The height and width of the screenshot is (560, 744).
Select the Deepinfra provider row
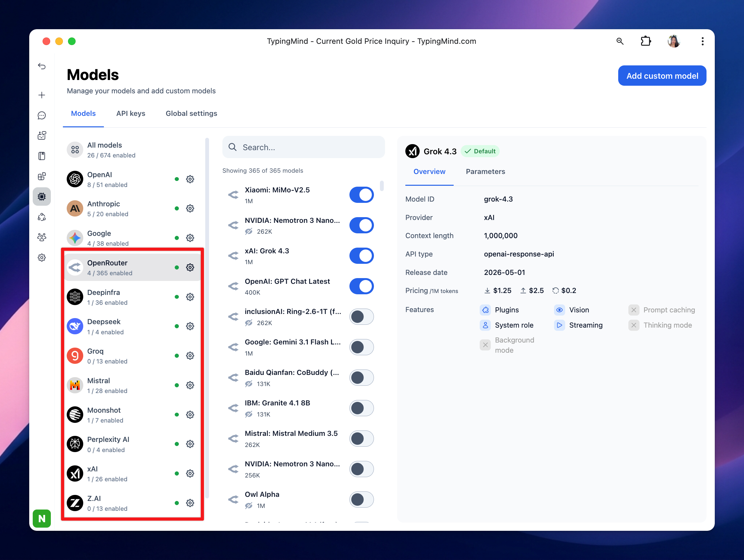tap(132, 297)
